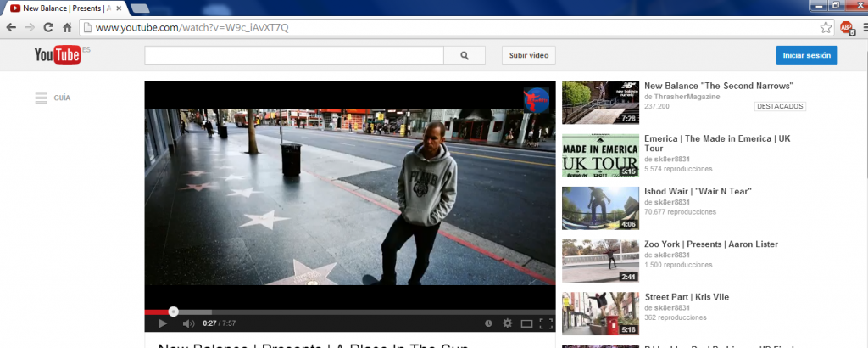Enter fullscreen mode in the player

coord(546,323)
